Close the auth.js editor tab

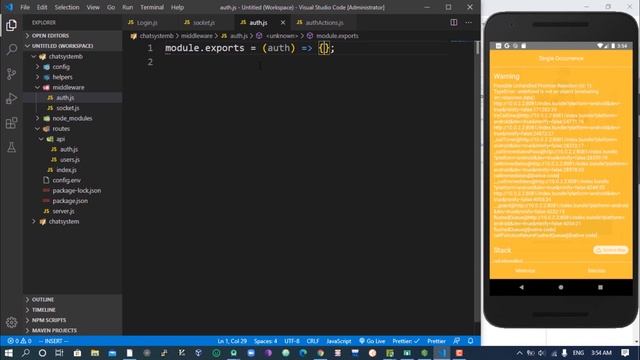[x=283, y=22]
